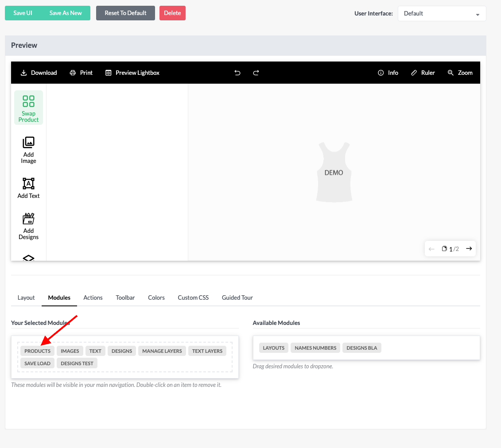This screenshot has width=501, height=448.
Task: Select the SAVE LOAD module chip
Action: (x=37, y=363)
